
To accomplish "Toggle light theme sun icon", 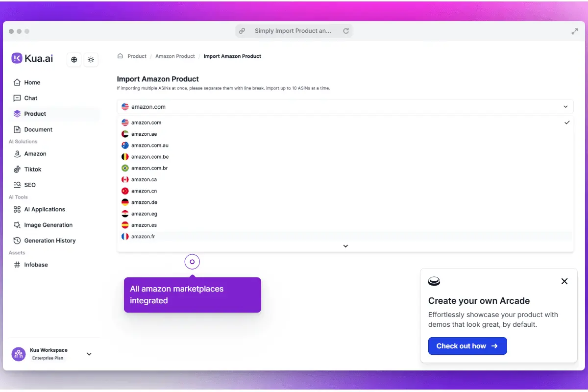I will tap(91, 59).
